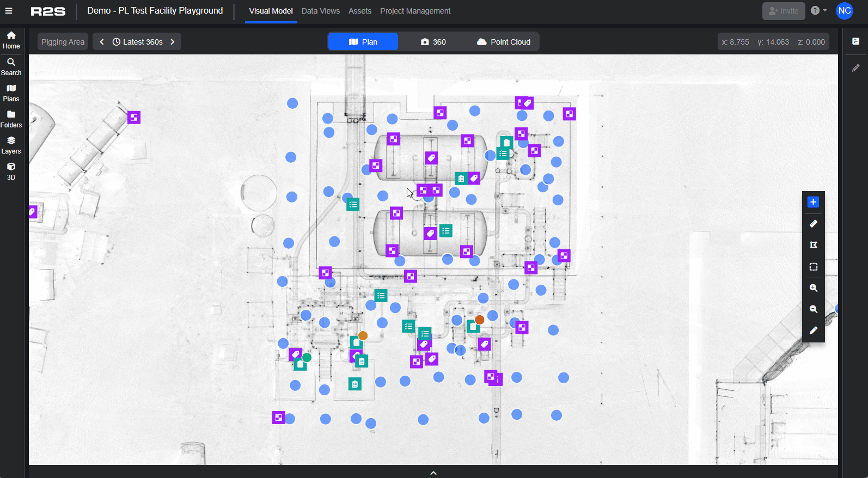Screen dimensions: 868x478
Task: Select the polygon area tool
Action: [813, 245]
